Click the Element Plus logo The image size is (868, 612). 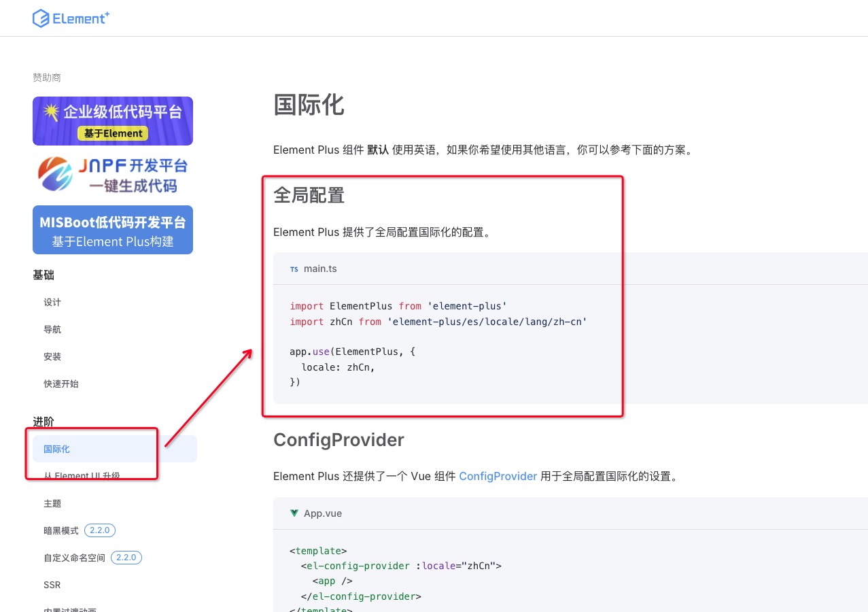71,18
